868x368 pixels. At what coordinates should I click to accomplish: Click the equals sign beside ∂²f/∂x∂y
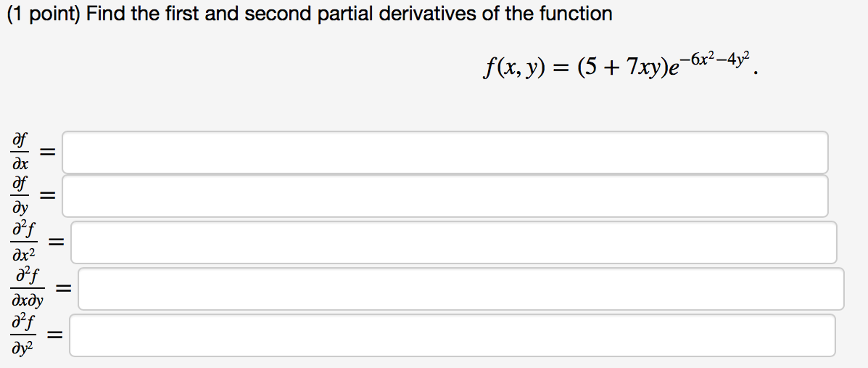64,288
